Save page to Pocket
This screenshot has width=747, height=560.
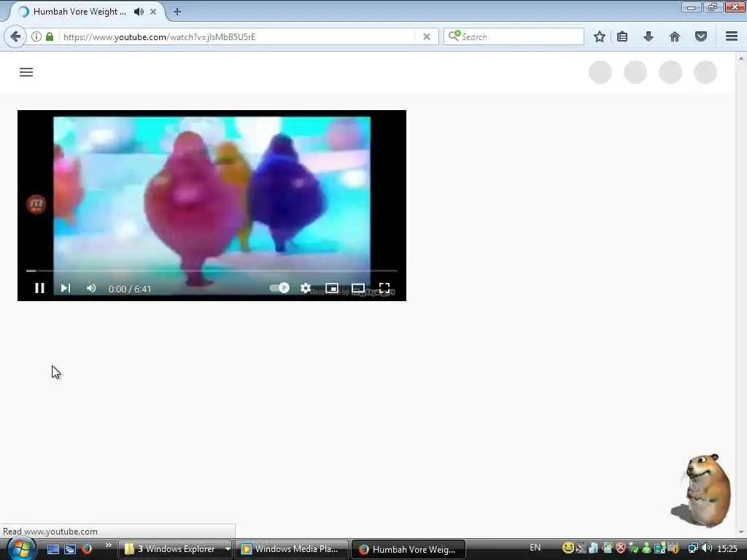701,36
